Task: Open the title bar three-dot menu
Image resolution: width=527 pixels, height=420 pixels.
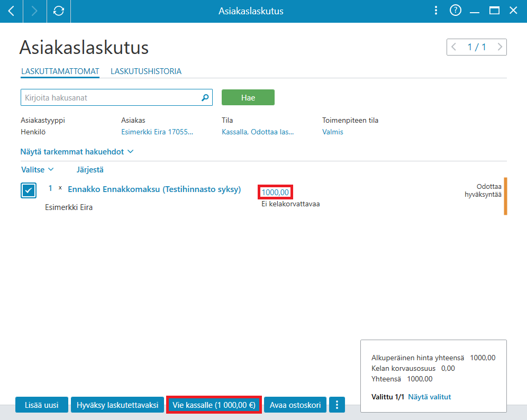Action: 436,11
